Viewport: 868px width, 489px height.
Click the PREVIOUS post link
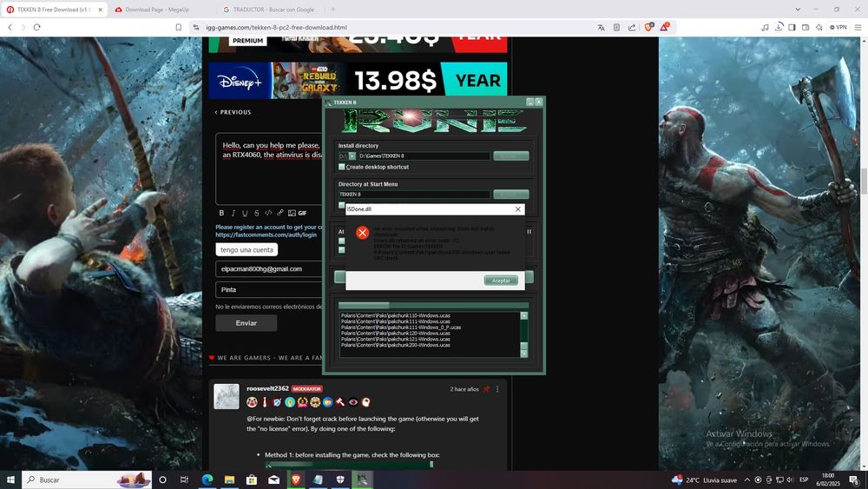pyautogui.click(x=233, y=112)
